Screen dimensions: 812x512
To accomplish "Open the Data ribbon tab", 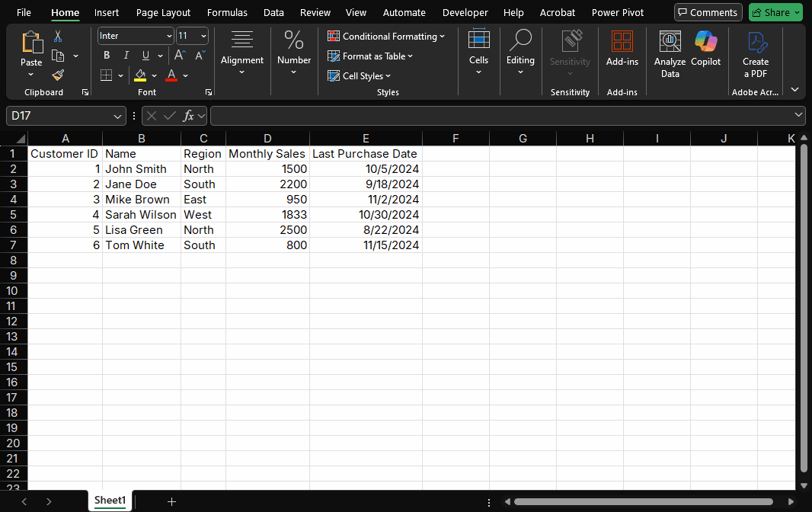I will [273, 12].
